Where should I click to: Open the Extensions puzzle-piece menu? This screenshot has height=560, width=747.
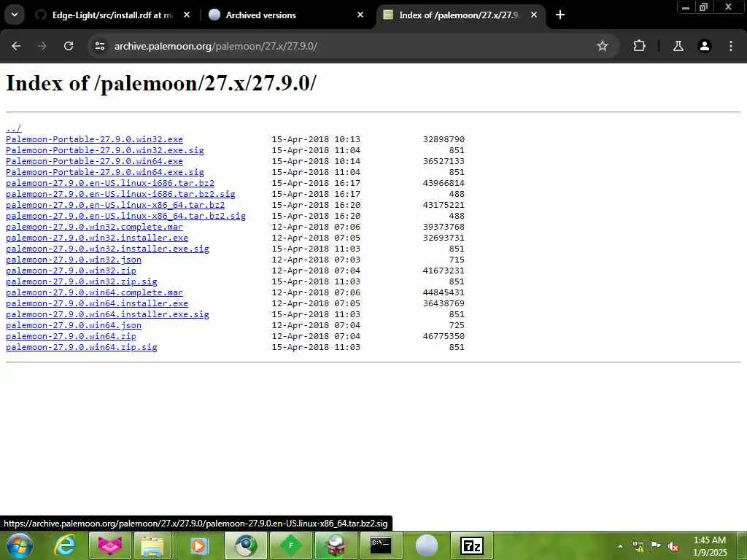[x=639, y=46]
